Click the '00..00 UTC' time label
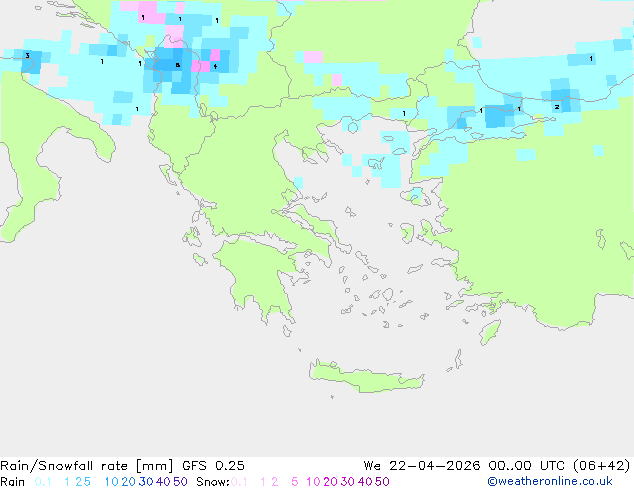The width and height of the screenshot is (634, 490). 526,466
